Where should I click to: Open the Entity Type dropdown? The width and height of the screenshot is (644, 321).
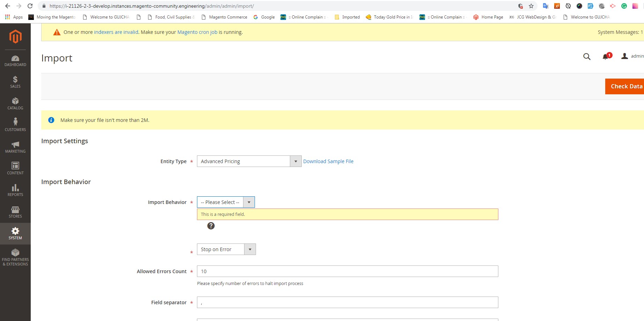(295, 161)
